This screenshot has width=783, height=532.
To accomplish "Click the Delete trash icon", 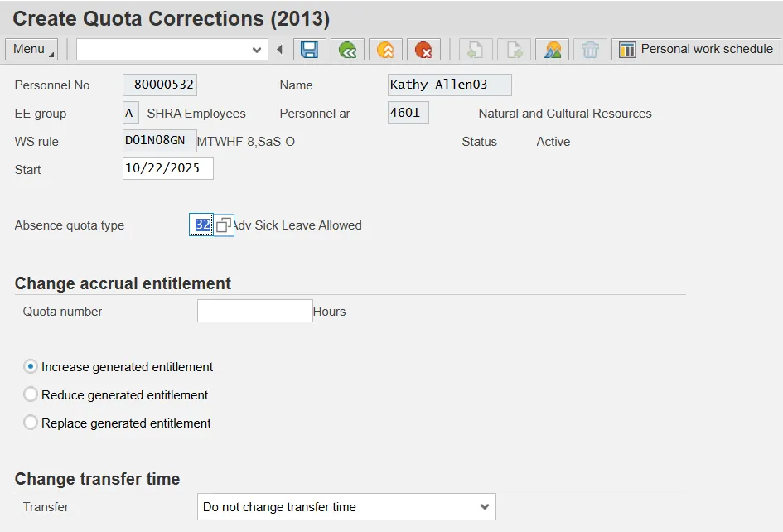I will pos(590,50).
